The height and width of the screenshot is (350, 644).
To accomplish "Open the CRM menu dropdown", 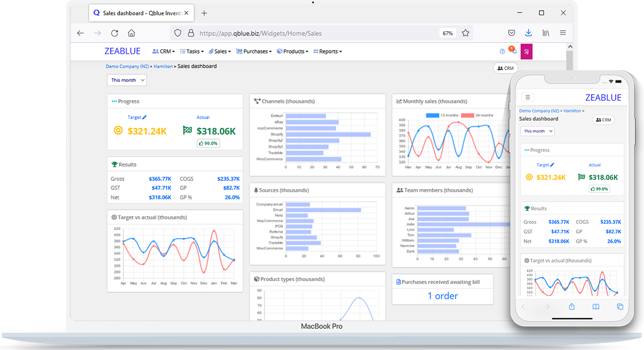I will [164, 51].
